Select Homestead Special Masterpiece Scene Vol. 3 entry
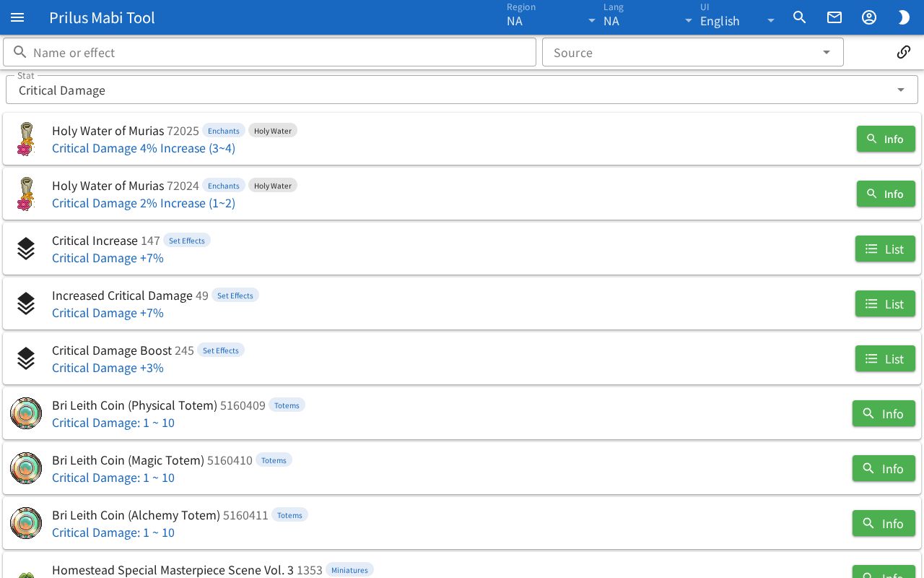 462,566
